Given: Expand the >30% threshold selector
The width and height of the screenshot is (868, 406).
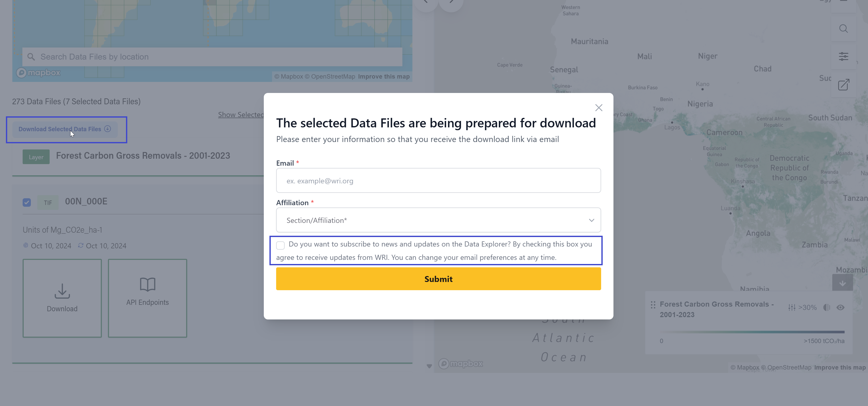Looking at the screenshot, I should click(x=807, y=307).
